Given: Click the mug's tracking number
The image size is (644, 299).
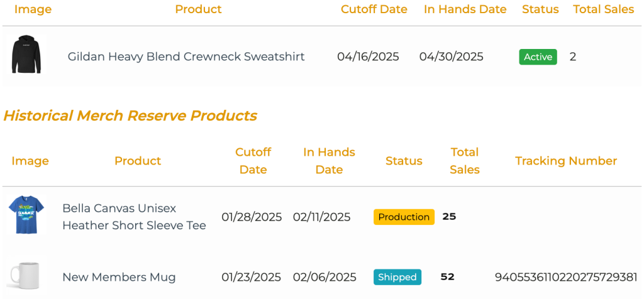Looking at the screenshot, I should pyautogui.click(x=566, y=277).
